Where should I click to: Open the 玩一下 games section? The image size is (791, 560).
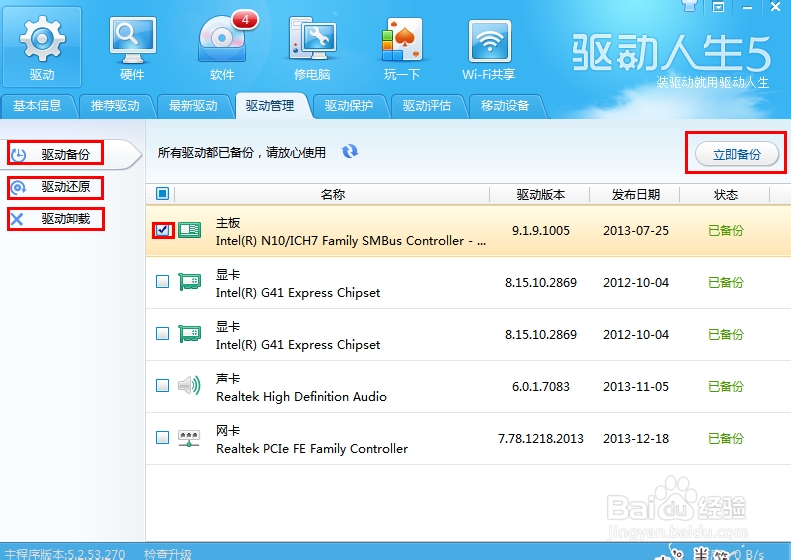[402, 48]
